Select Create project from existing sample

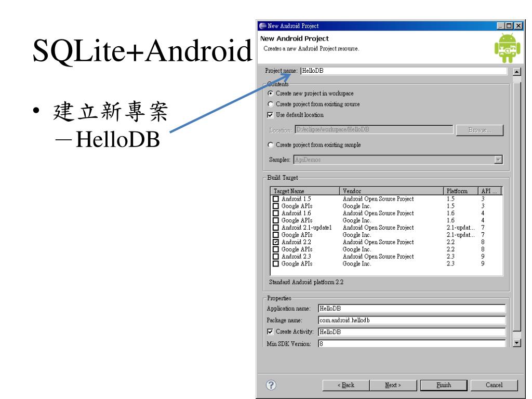(270, 145)
